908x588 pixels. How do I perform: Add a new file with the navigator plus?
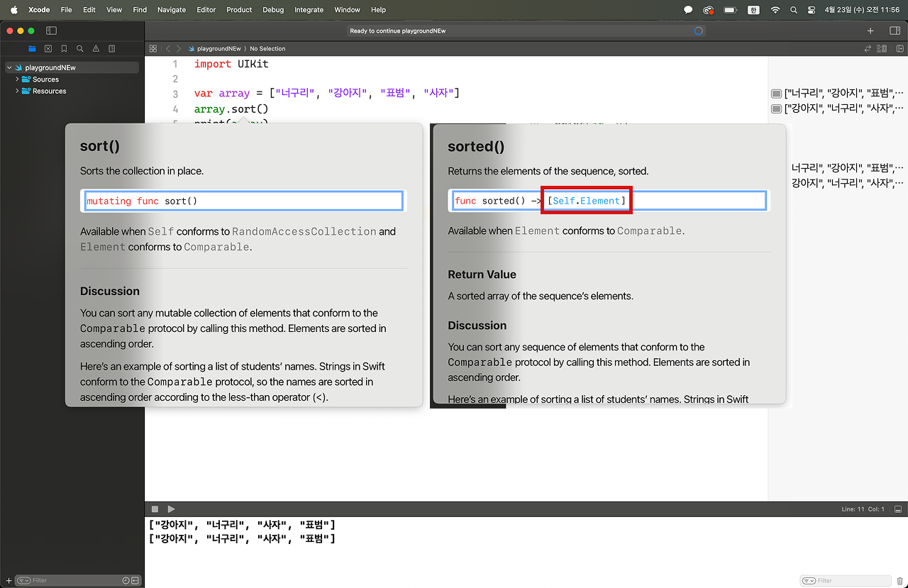9,580
